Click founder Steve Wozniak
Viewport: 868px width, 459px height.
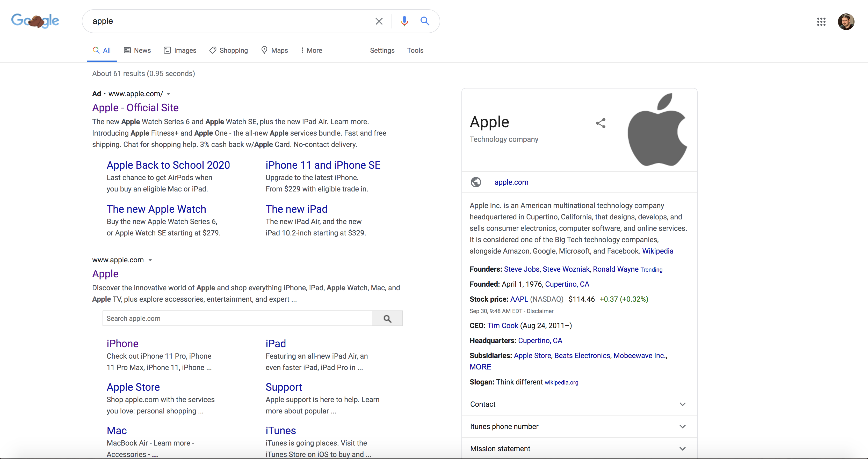pos(566,269)
